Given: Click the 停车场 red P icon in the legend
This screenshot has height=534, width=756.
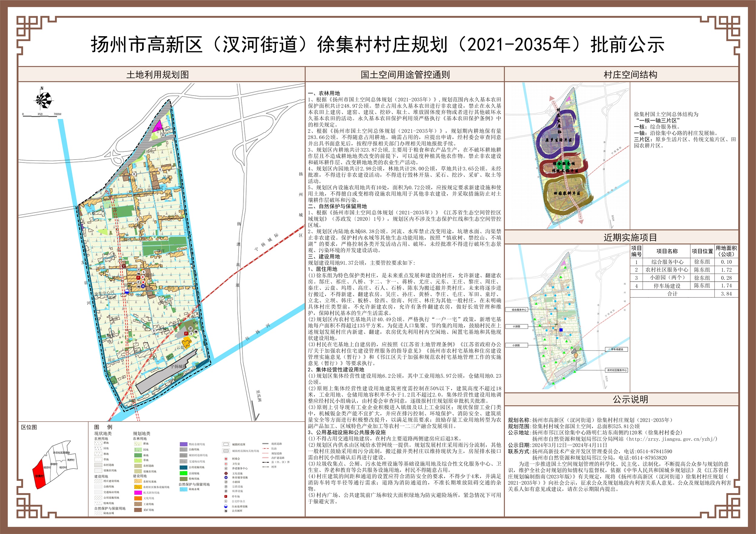Looking at the screenshot, I should [x=226, y=497].
